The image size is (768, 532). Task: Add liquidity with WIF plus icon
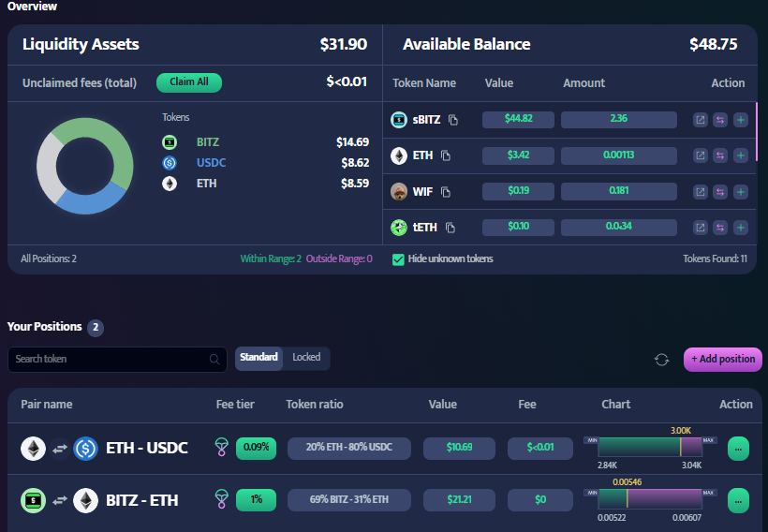(741, 192)
